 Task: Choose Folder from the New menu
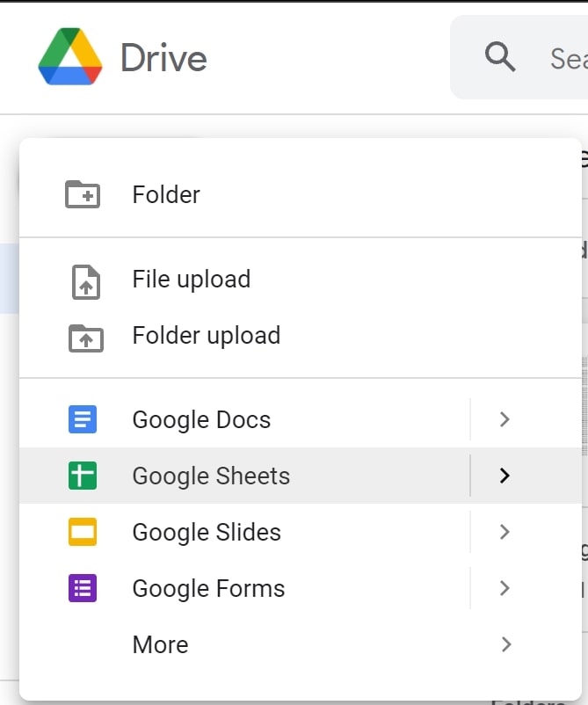[301, 194]
